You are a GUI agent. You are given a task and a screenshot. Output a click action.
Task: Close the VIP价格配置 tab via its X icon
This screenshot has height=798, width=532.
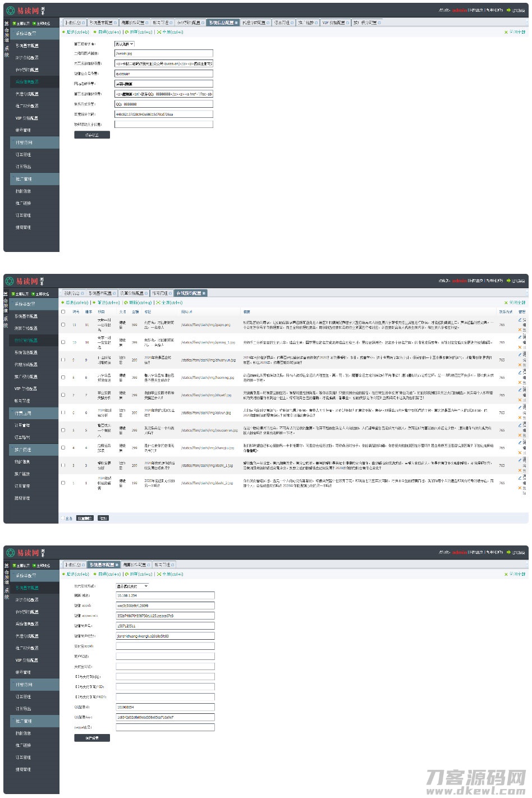[x=348, y=23]
